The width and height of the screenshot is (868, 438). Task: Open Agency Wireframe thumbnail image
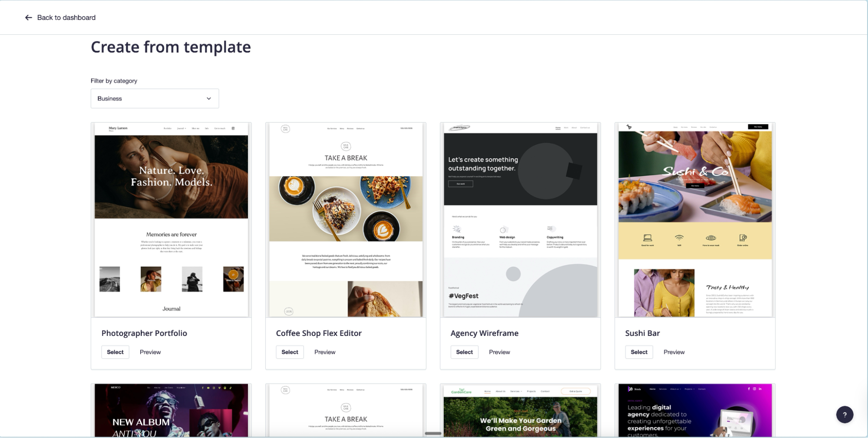[520, 220]
